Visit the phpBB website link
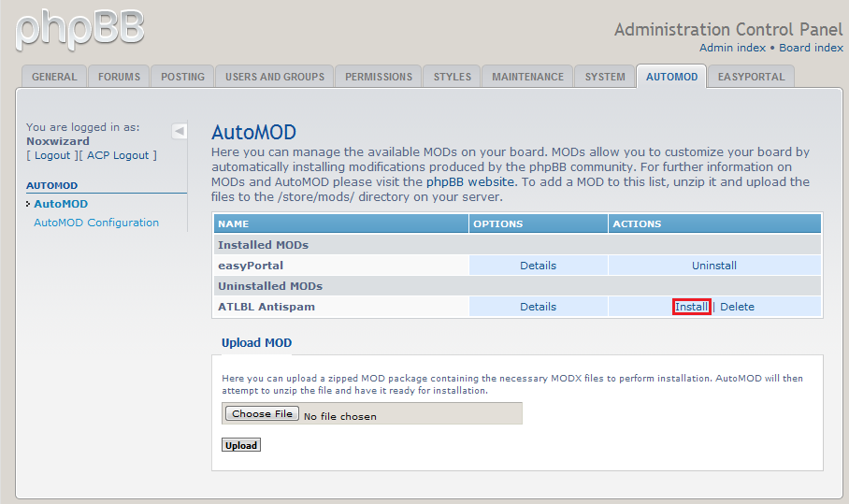 470,182
